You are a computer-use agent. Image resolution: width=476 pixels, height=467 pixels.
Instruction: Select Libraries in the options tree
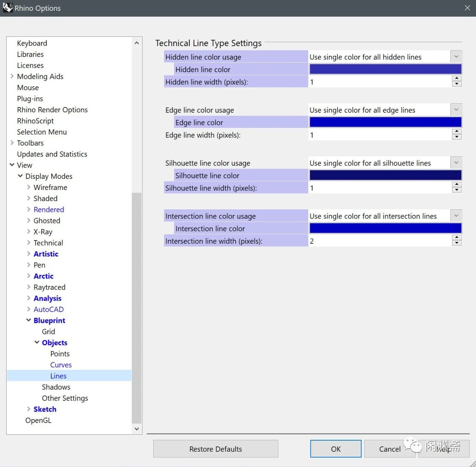(30, 54)
